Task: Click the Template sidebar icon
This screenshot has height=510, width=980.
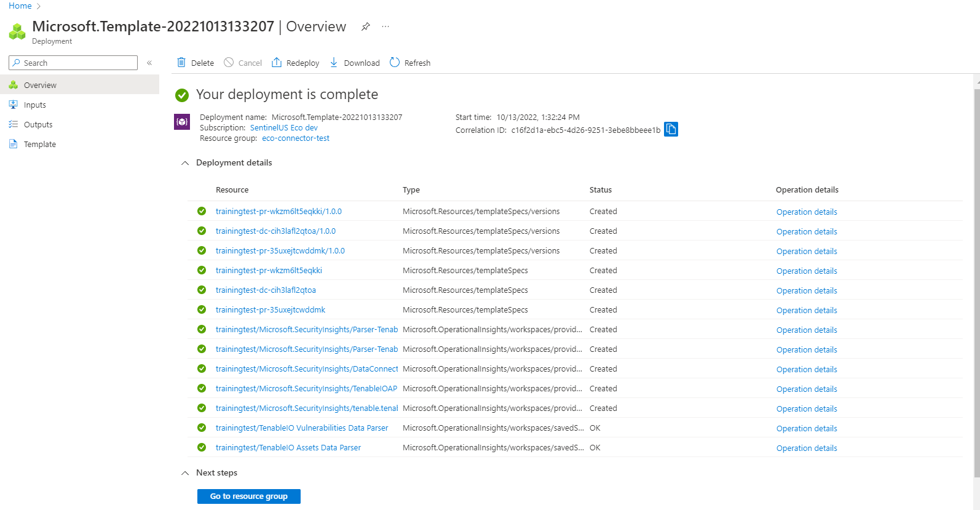Action: tap(14, 144)
